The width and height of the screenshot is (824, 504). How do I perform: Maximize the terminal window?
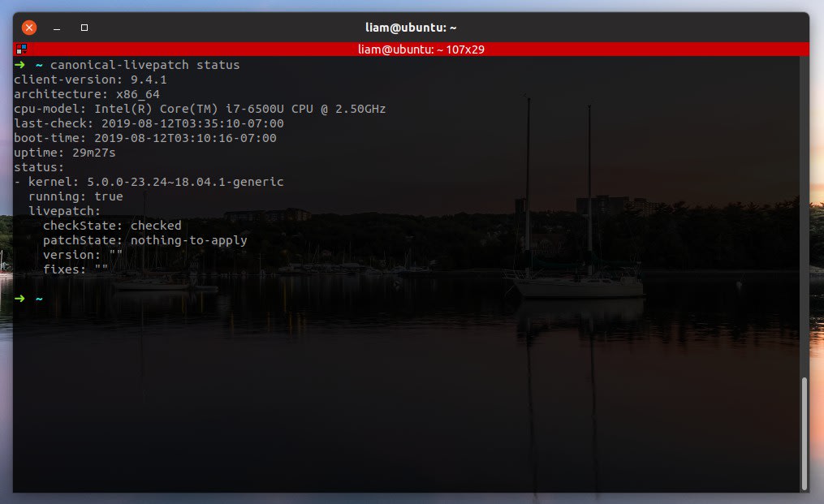click(84, 28)
